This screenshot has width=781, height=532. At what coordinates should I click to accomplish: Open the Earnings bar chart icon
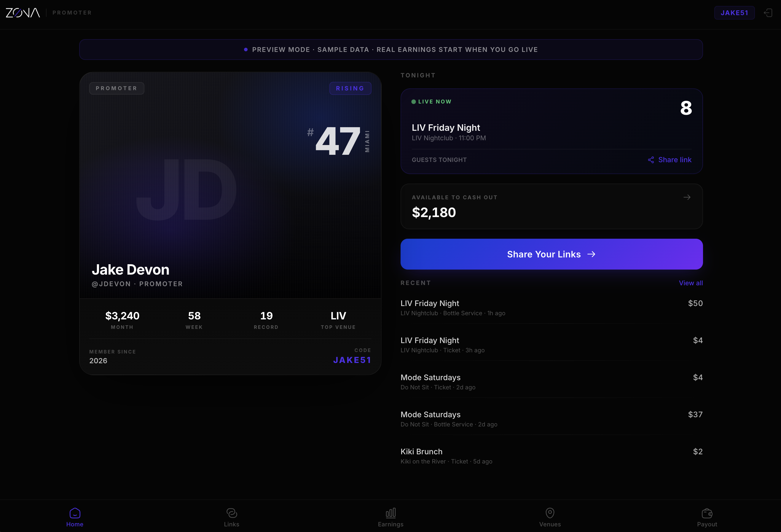click(x=390, y=513)
